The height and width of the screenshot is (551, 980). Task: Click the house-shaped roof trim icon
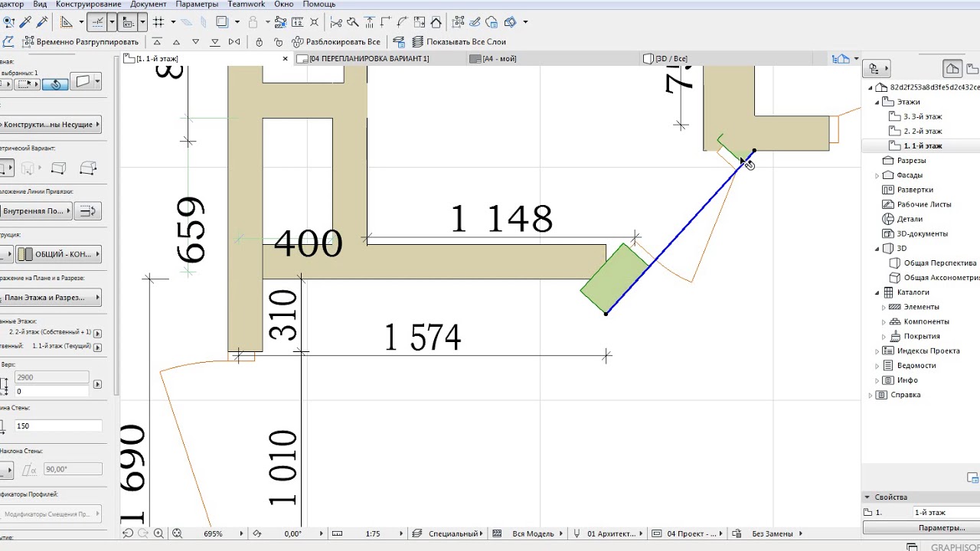[x=436, y=22]
